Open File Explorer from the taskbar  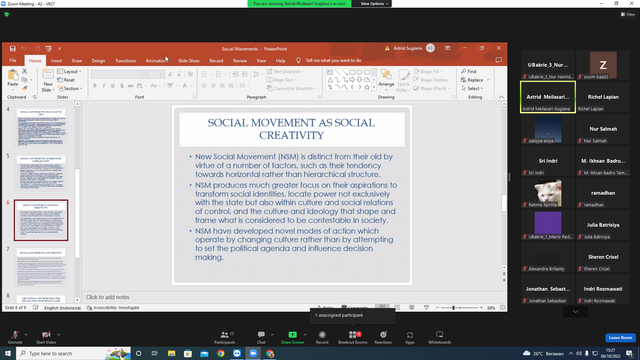coord(171,353)
